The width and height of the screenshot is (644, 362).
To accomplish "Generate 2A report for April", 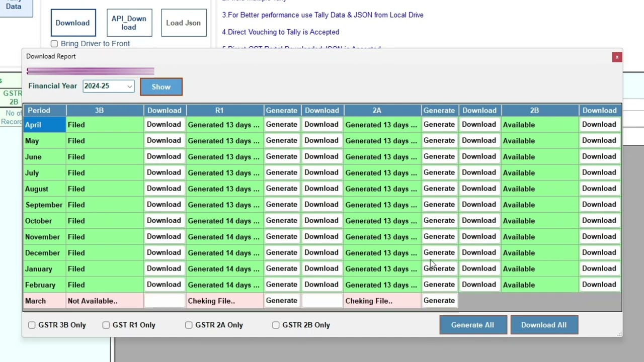I will (x=439, y=124).
